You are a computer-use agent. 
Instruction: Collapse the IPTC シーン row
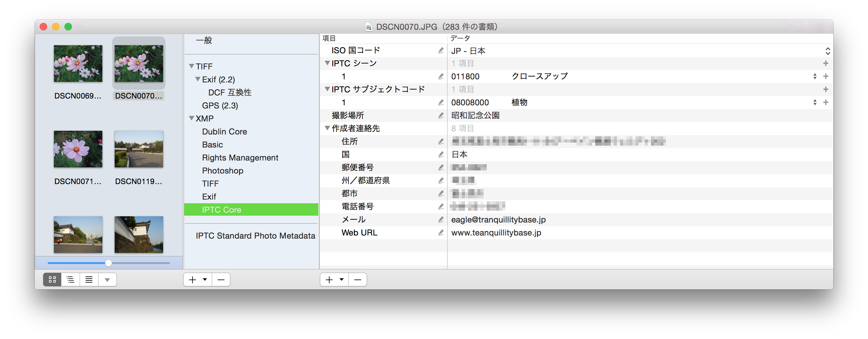(x=327, y=63)
